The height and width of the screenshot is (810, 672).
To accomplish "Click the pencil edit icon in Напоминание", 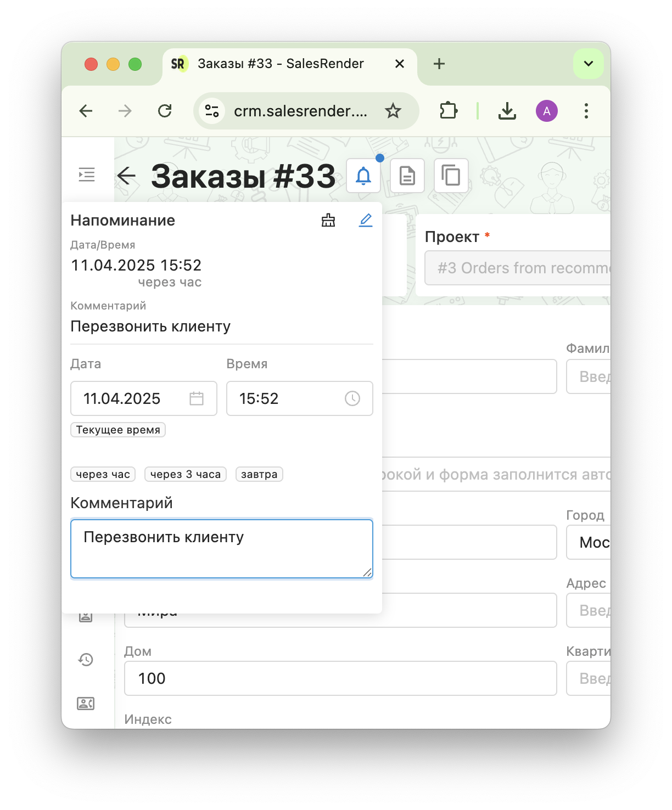I will tap(366, 220).
